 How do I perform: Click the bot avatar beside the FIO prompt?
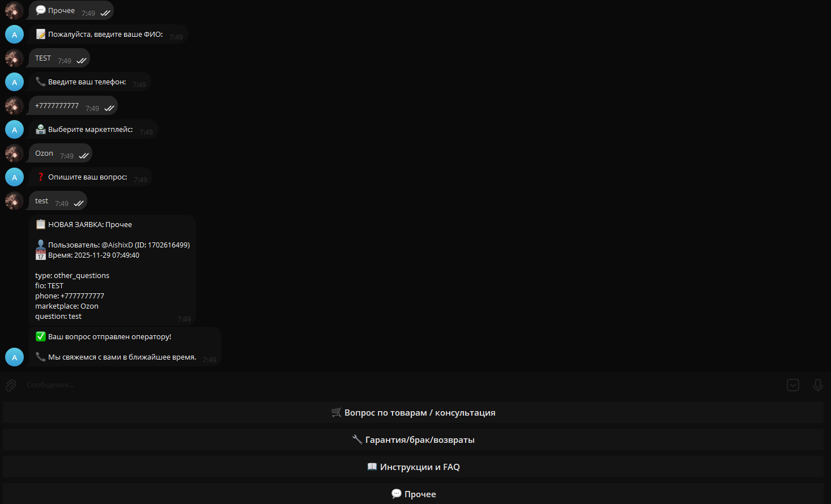[x=14, y=35]
